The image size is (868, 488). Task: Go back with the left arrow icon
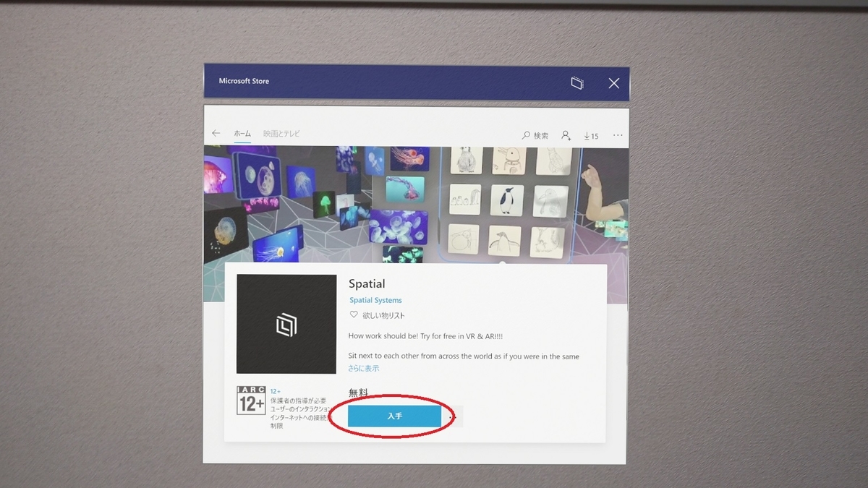[216, 134]
